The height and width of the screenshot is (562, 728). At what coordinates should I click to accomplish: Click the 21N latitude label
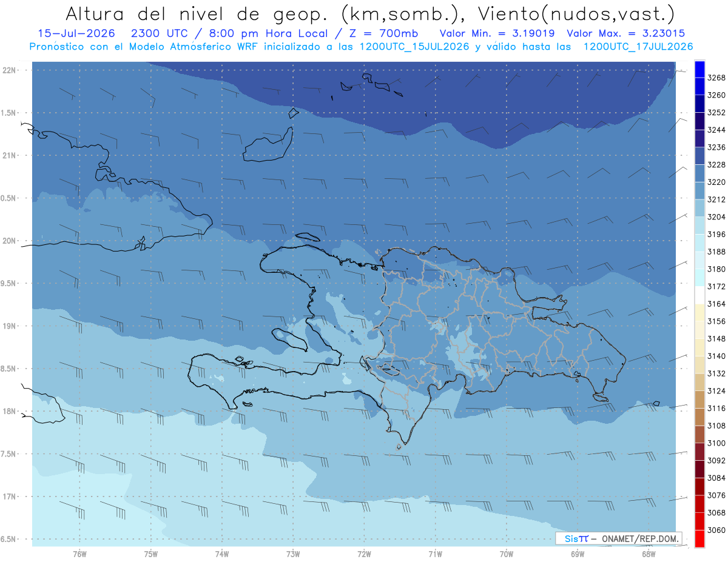coord(9,156)
